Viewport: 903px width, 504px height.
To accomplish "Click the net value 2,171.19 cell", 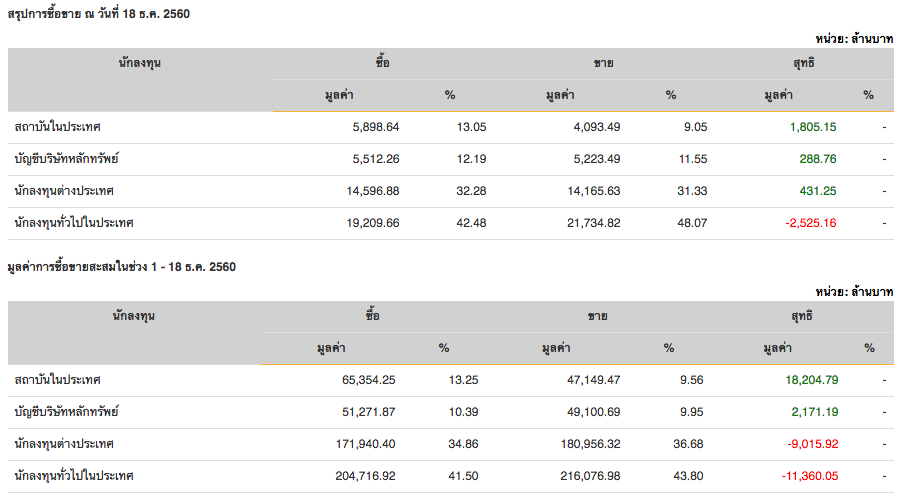I will coord(812,412).
